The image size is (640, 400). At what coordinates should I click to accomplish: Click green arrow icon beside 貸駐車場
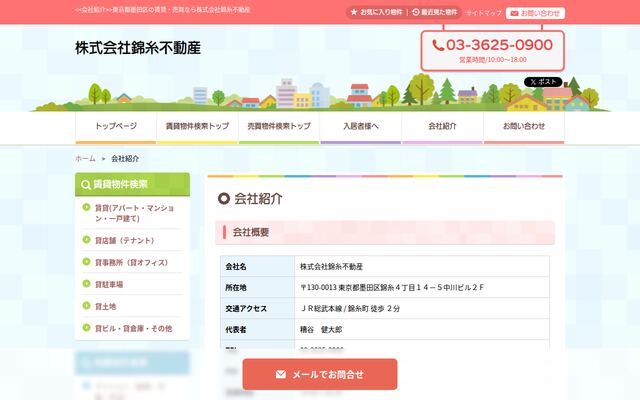(x=86, y=284)
